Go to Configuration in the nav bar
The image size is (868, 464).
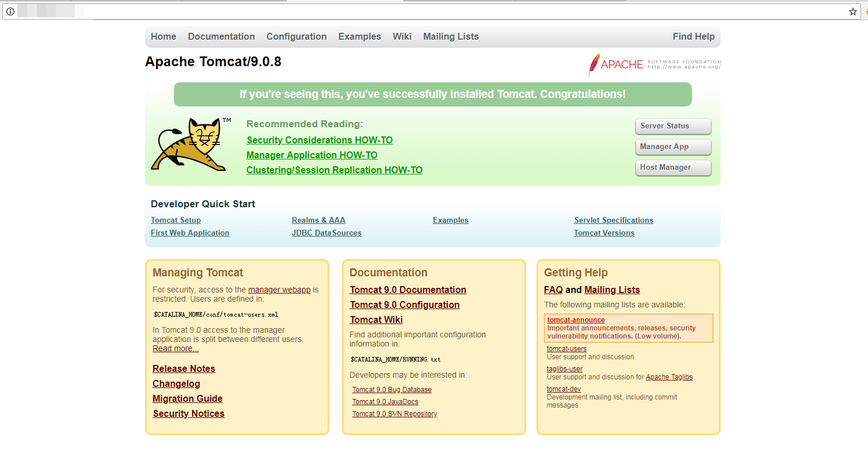296,37
